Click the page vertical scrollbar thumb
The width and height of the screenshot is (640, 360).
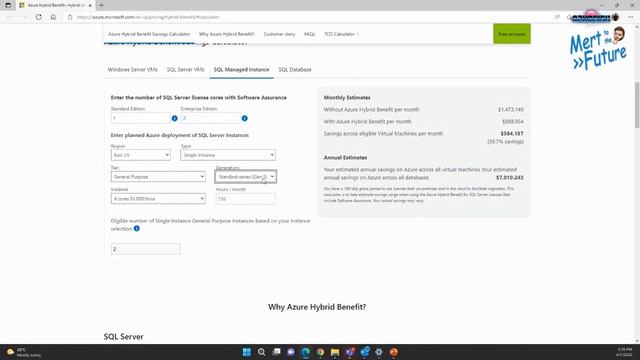[637, 105]
